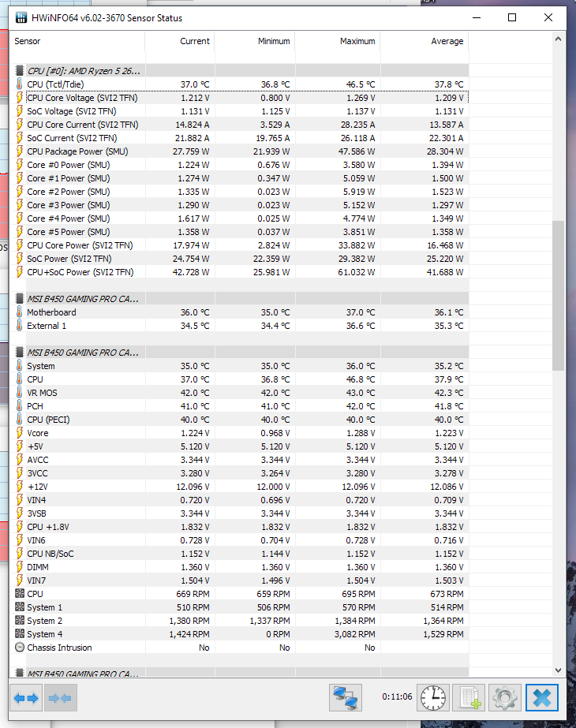Screen dimensions: 576x728
Task: Click fan icon beside System 1
Action: click(x=20, y=607)
